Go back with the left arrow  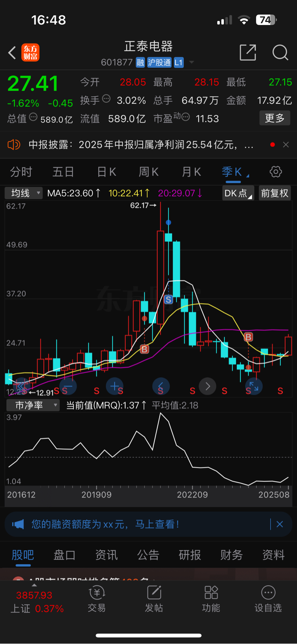(12, 53)
